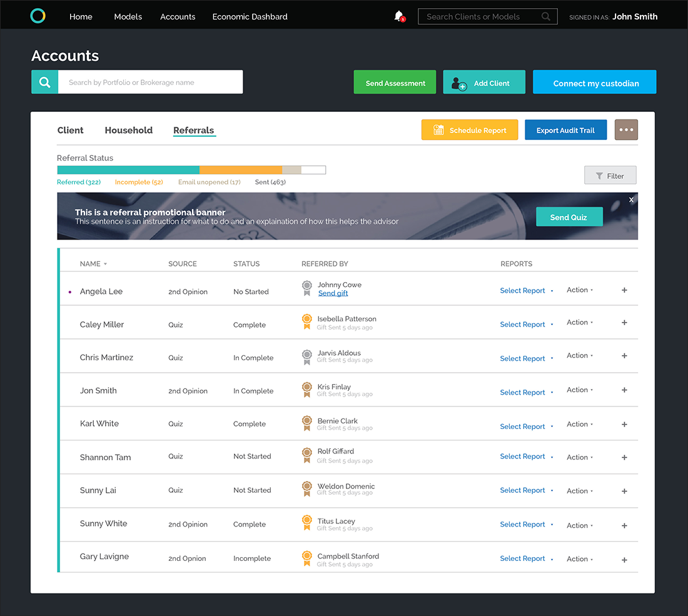This screenshot has height=616, width=688.
Task: Click the Send gift link
Action: point(333,293)
